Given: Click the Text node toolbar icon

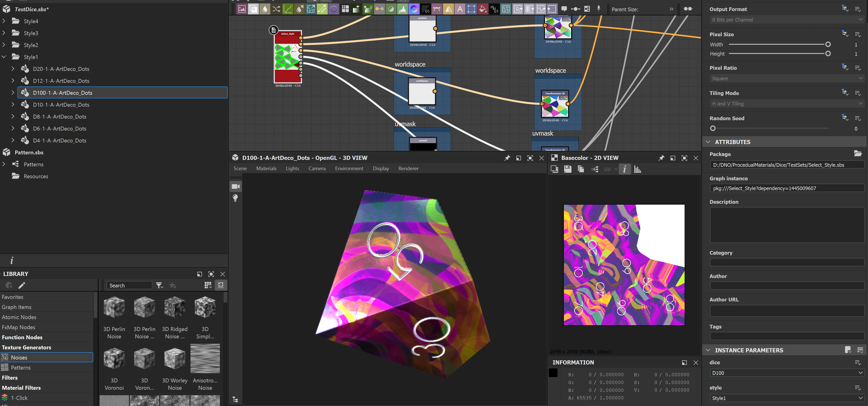Looking at the screenshot, I should point(460,9).
